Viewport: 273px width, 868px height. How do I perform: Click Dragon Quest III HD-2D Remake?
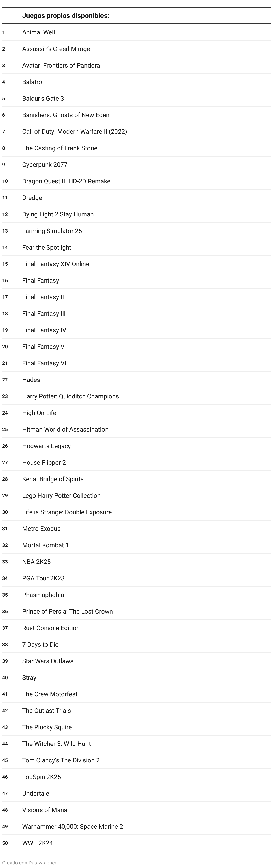(66, 181)
